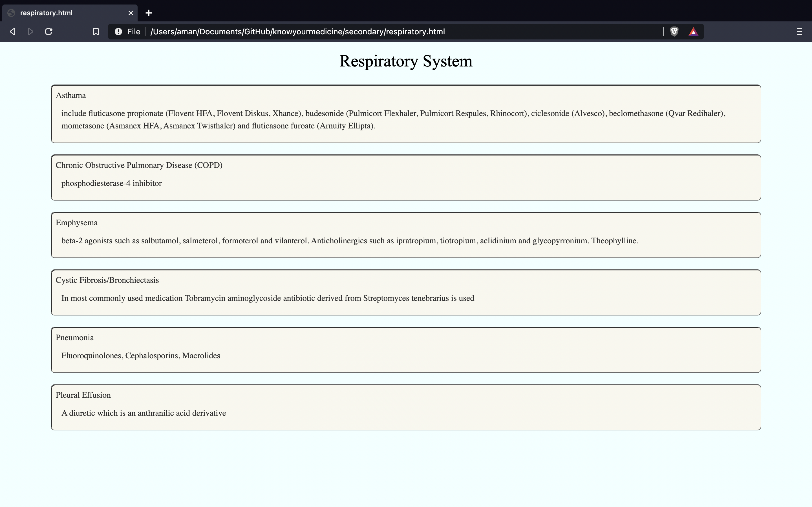Open the browser hamburger menu
812x507 pixels.
pos(799,32)
